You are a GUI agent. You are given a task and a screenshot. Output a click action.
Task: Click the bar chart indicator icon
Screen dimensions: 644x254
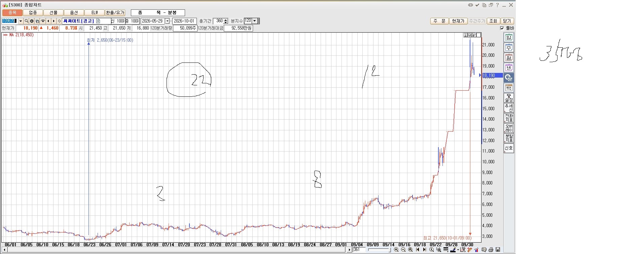tap(477, 250)
